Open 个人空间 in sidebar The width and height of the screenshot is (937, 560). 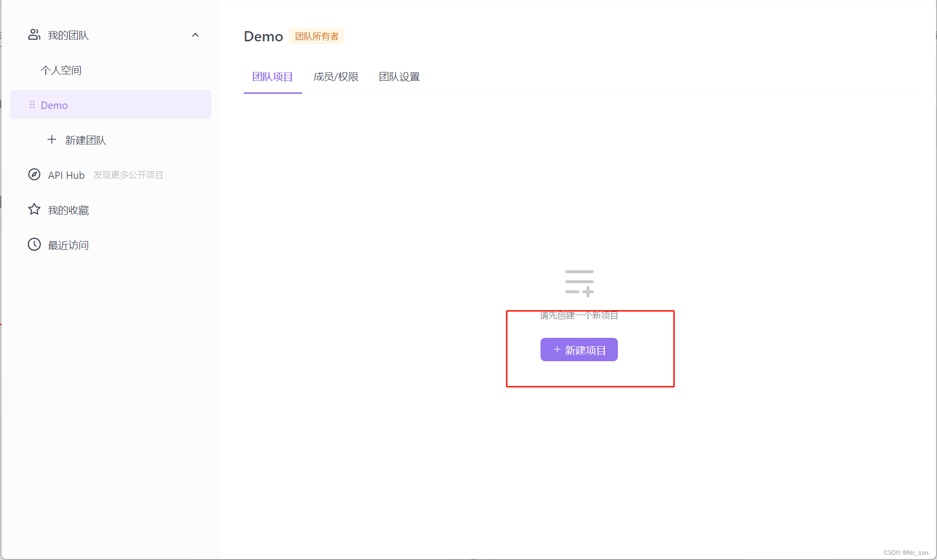point(61,70)
